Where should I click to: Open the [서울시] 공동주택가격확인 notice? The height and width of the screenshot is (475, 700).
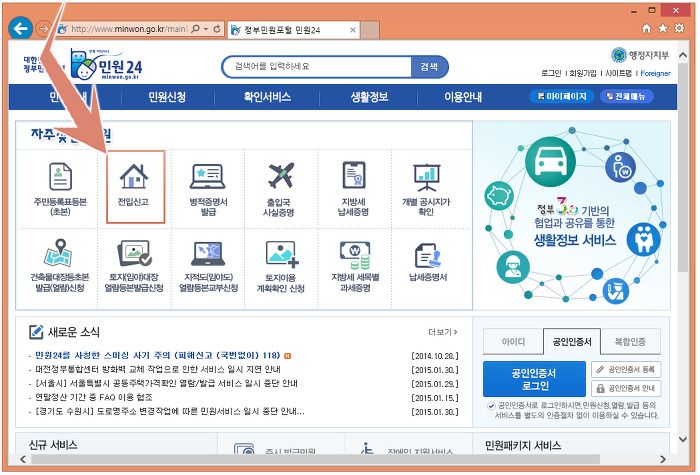point(166,383)
